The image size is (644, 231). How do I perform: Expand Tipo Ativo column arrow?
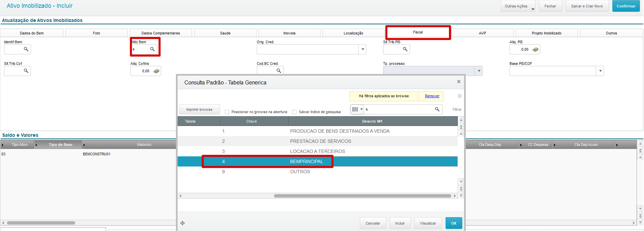(x=3, y=145)
